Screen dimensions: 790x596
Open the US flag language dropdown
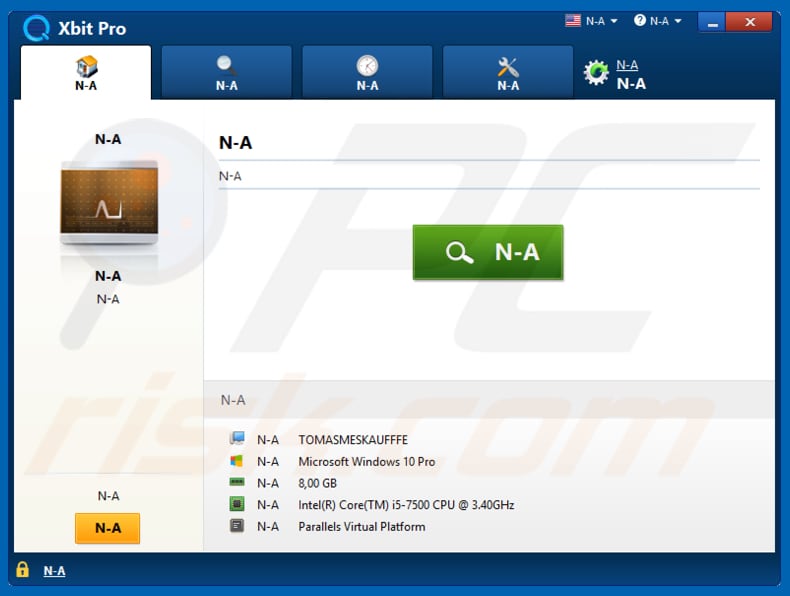(591, 21)
